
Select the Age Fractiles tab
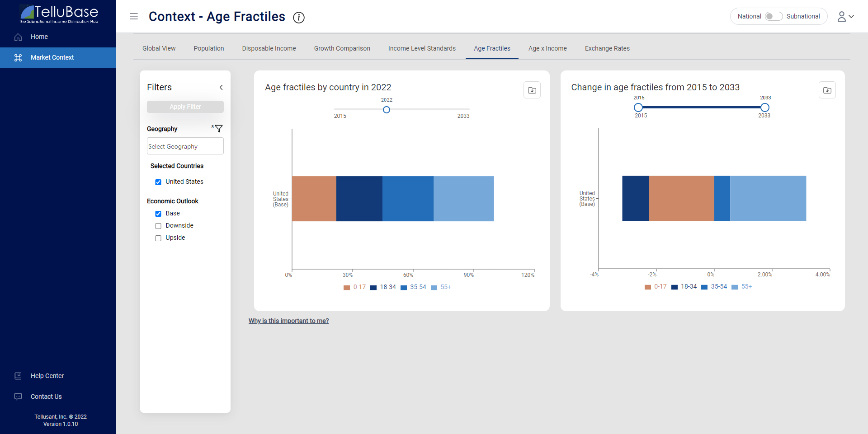[x=492, y=48]
